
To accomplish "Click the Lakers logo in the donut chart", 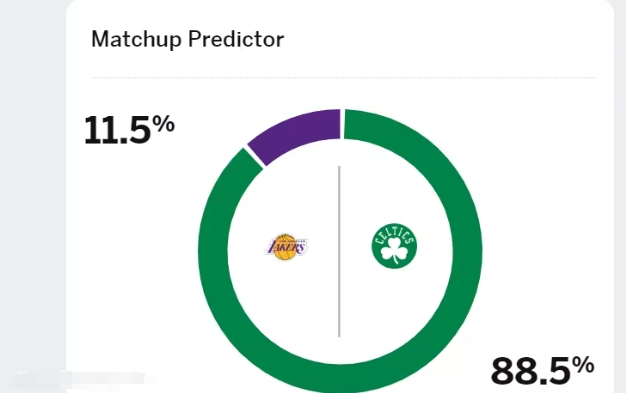I will (286, 247).
